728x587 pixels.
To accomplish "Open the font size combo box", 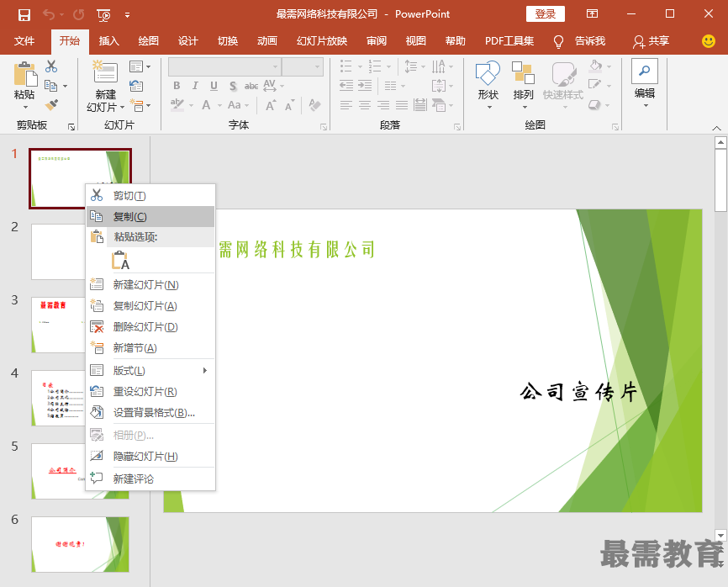I will point(303,67).
